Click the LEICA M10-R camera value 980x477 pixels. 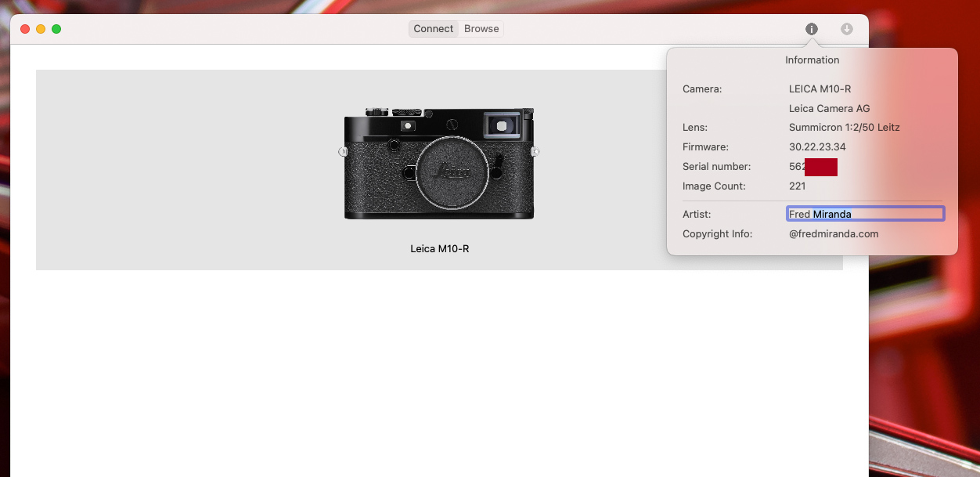[820, 89]
